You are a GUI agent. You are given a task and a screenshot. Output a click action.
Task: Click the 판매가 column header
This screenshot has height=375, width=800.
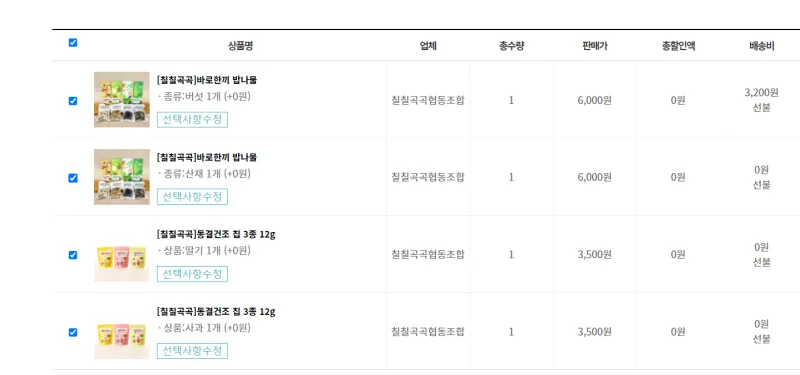pos(595,46)
